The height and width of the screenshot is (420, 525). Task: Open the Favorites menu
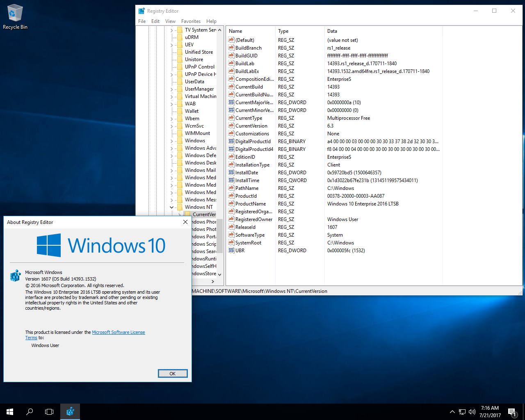click(x=191, y=21)
